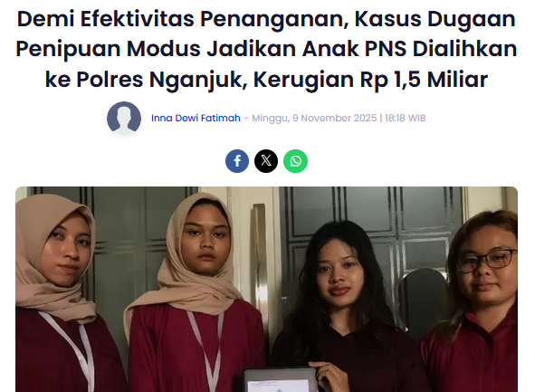Click the 18:18 WIB publication time
The width and height of the screenshot is (535, 392).
(x=406, y=118)
